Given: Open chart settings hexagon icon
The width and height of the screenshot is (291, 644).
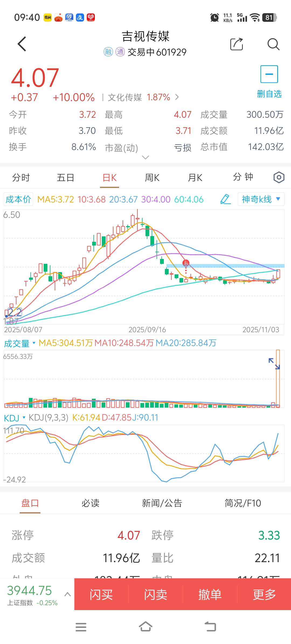Looking at the screenshot, I should tap(279, 177).
